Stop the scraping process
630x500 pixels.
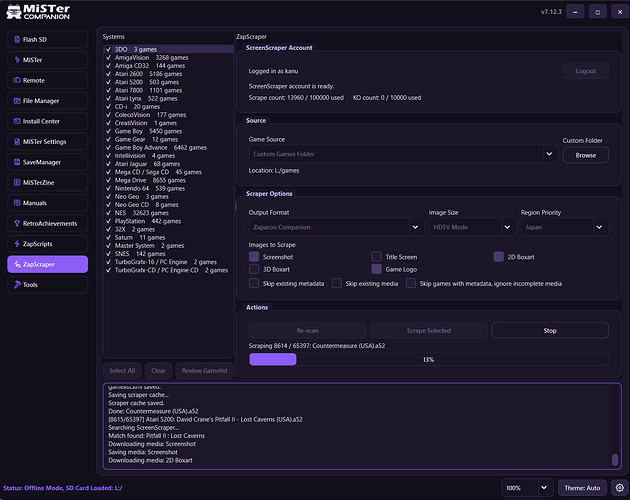coord(550,330)
